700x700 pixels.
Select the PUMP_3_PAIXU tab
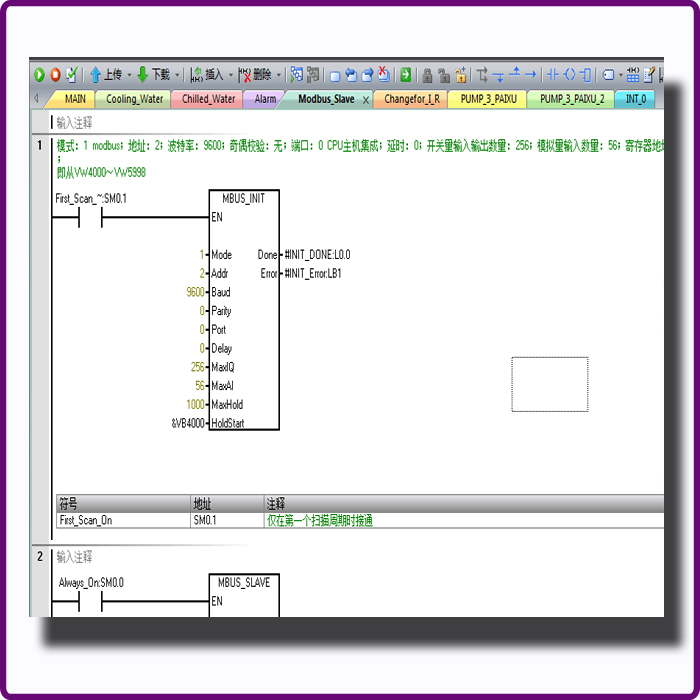click(488, 99)
